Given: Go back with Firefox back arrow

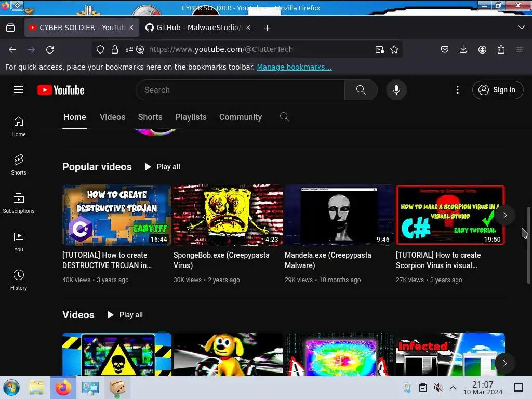Looking at the screenshot, I should point(12,49).
